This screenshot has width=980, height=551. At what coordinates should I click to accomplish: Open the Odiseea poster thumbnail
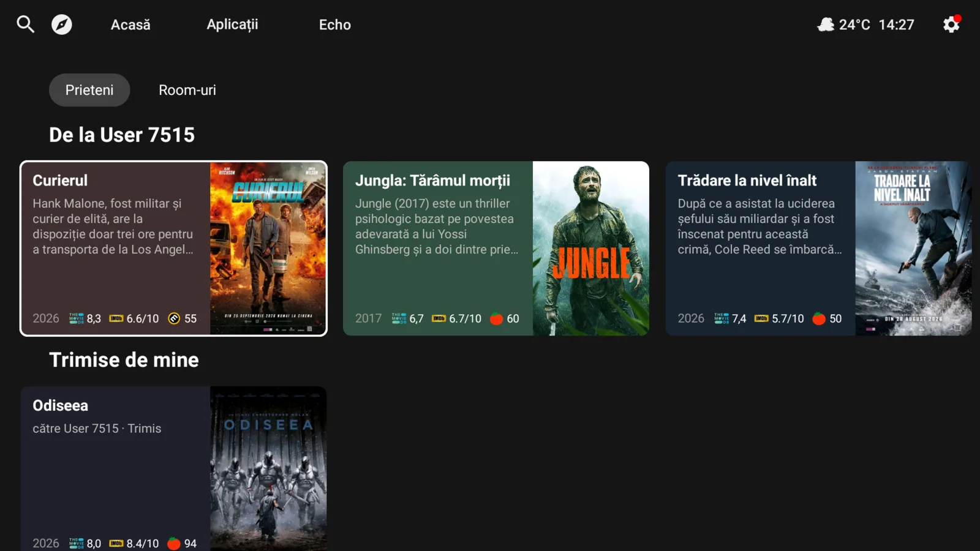tap(268, 469)
